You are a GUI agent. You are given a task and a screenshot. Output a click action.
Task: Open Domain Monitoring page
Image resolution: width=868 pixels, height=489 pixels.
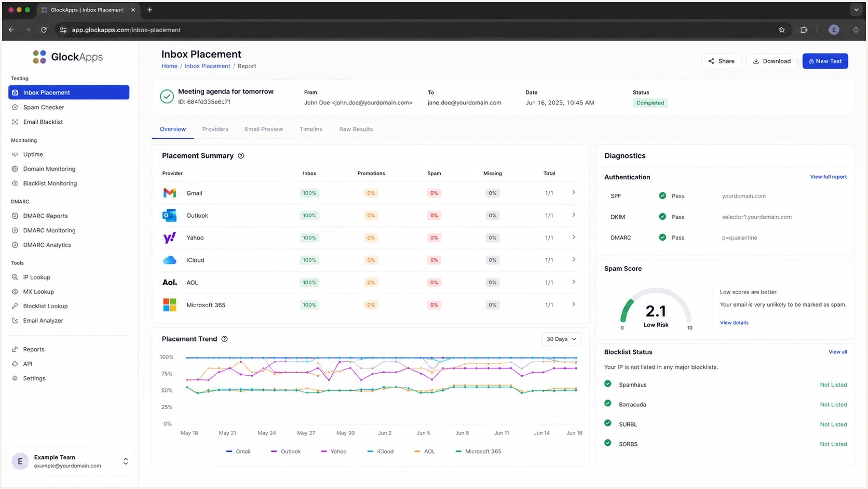click(49, 169)
